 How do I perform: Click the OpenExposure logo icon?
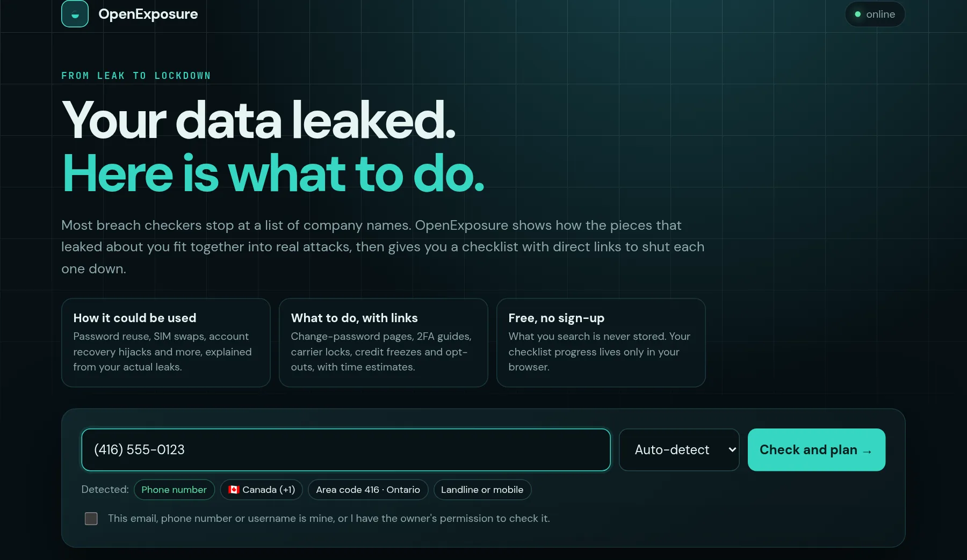(75, 14)
